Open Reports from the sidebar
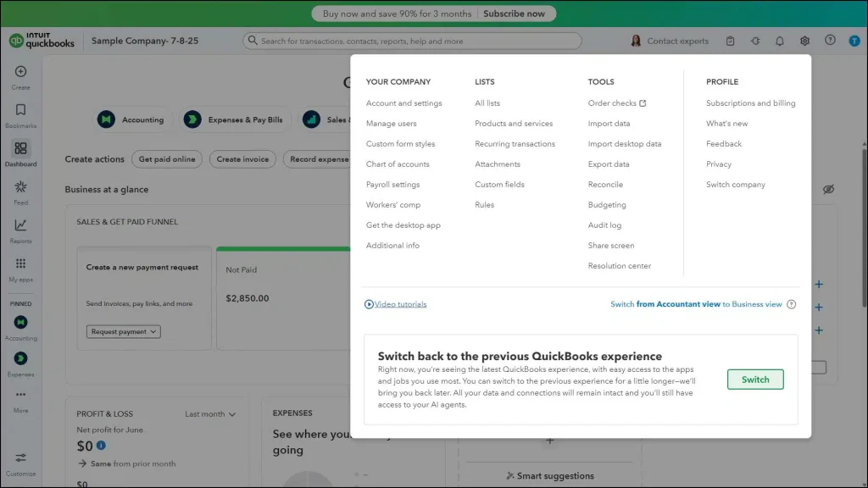This screenshot has height=488, width=868. tap(21, 225)
